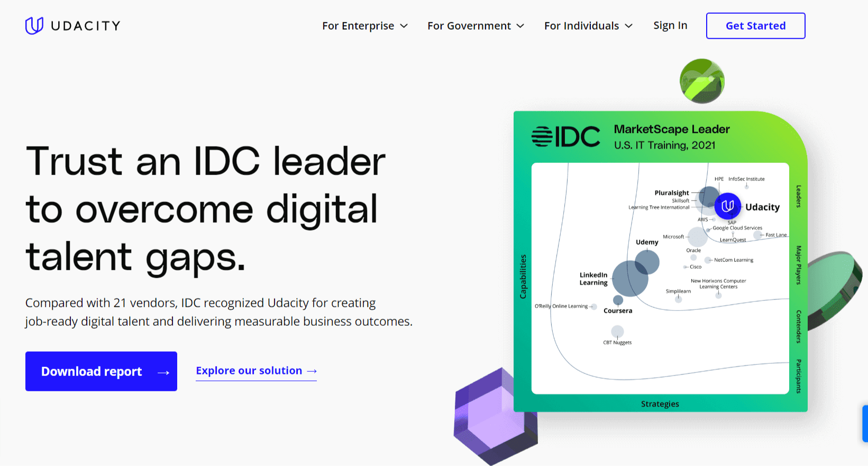The image size is (868, 469).
Task: Click the blue tab on right screen edge
Action: [x=865, y=423]
